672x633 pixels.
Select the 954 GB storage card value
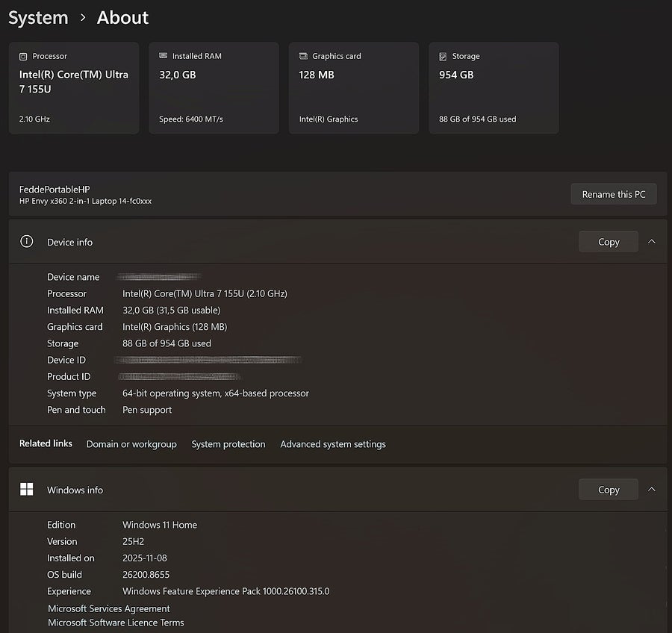point(456,75)
